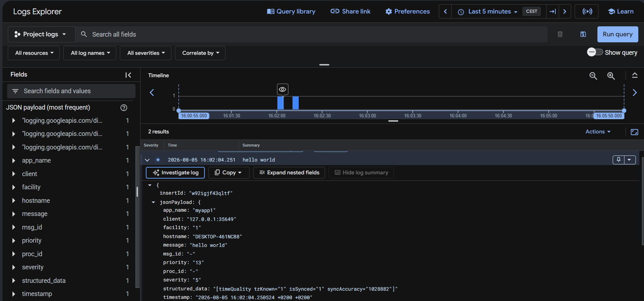The image size is (644, 301).
Task: Collapse the jsonPayload object
Action: coord(153,202)
